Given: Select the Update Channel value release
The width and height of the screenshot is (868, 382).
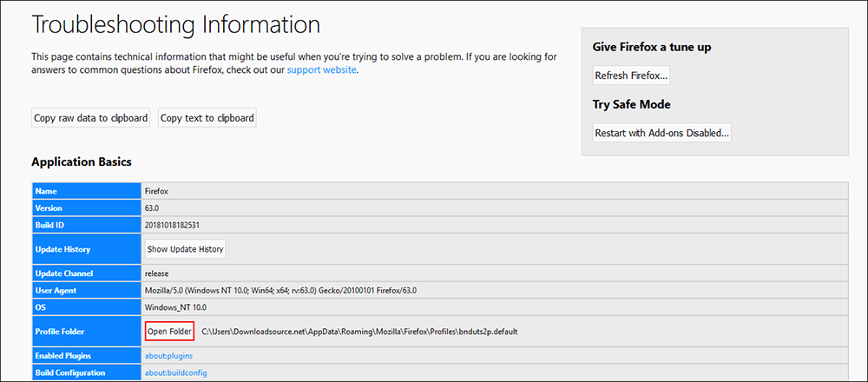Looking at the screenshot, I should 156,273.
